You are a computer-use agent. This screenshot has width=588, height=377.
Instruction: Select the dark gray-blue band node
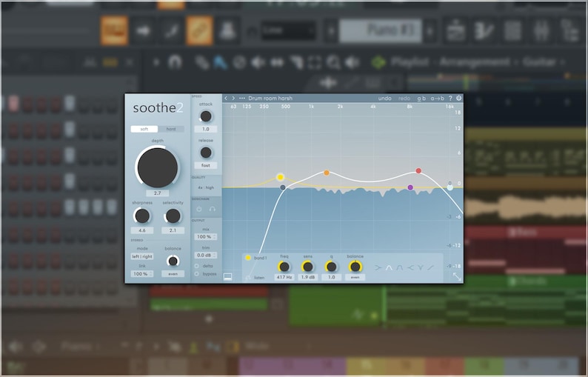click(x=283, y=187)
